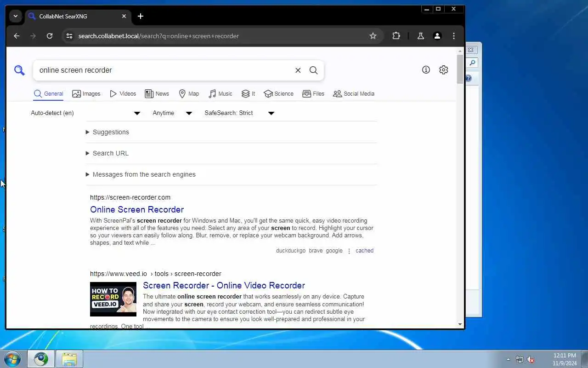Open the SafeSearch: Strict dropdown
The image size is (588, 368).
(x=239, y=113)
